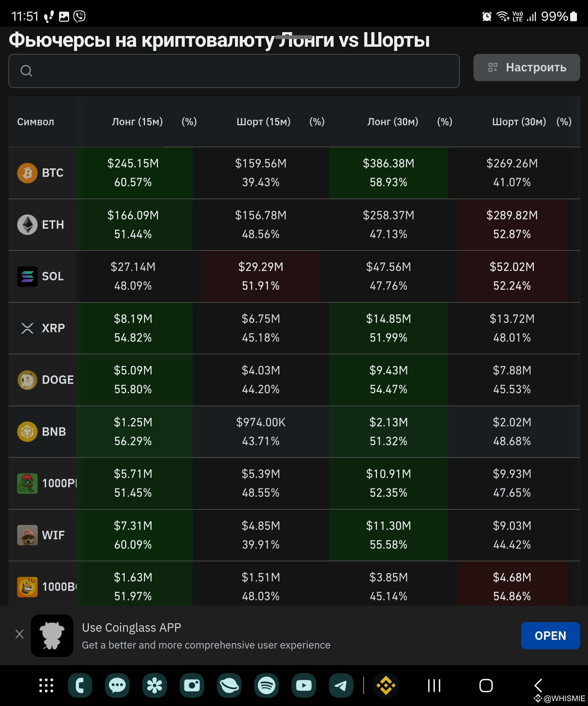Select the BTC coin icon
Screen dimensions: 588x706
pos(27,173)
